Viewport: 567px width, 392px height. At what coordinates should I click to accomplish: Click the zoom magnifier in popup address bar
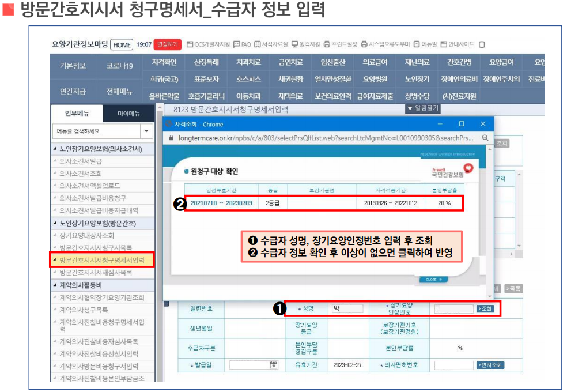point(485,138)
